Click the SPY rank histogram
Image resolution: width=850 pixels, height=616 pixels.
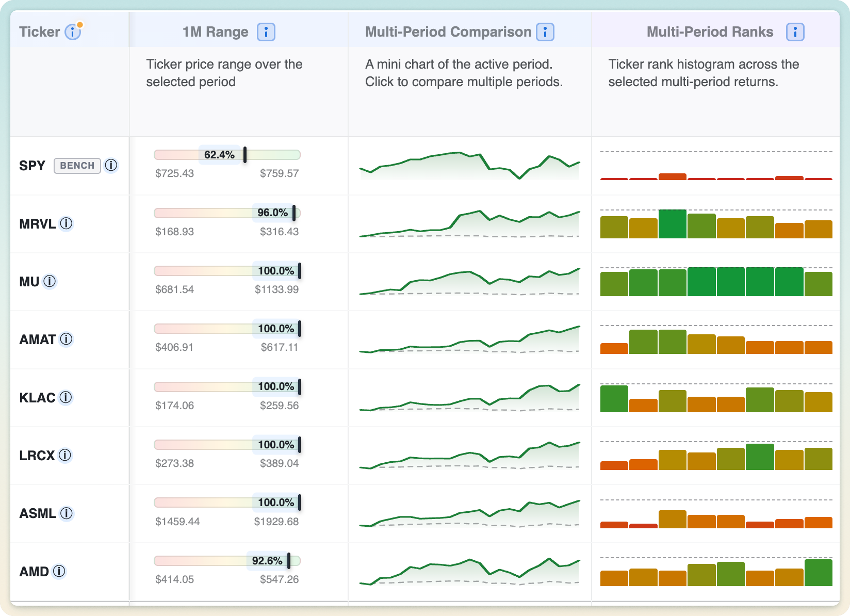tap(716, 166)
